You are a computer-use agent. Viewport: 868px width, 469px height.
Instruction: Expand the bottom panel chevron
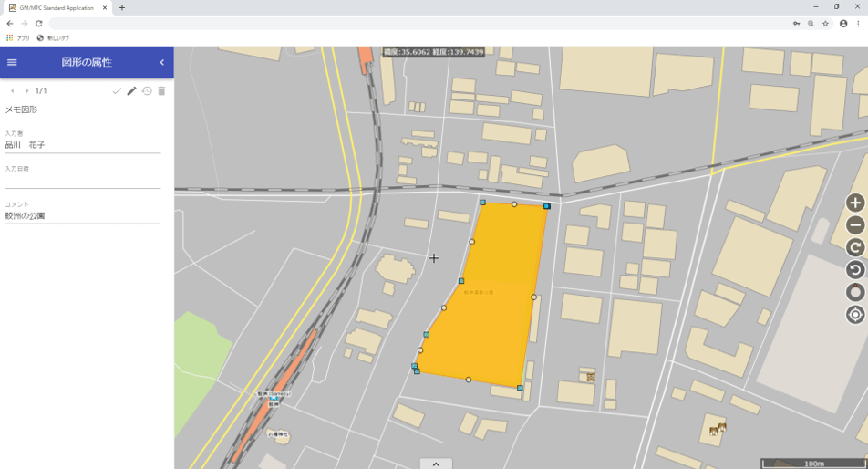click(x=436, y=464)
